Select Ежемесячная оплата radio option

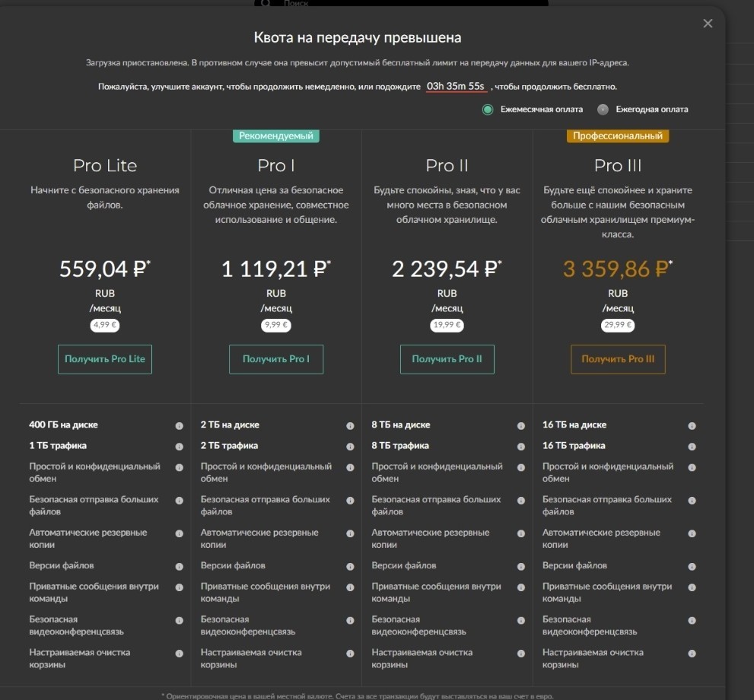(x=488, y=110)
